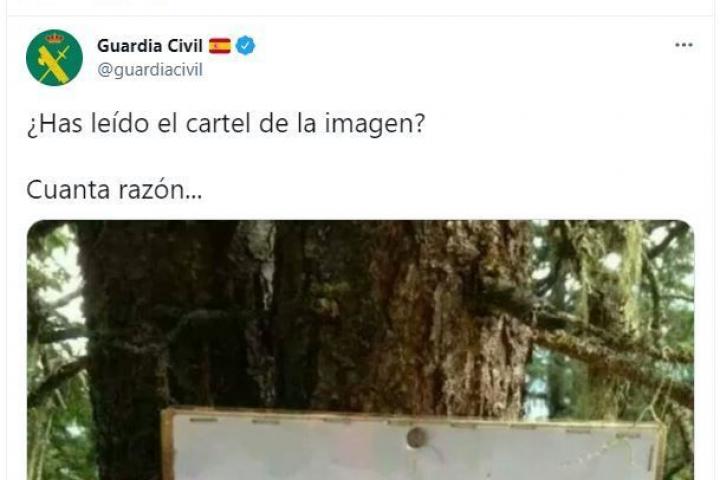Open the Guardia Civil profile avatar
The width and height of the screenshot is (720, 480).
click(54, 57)
